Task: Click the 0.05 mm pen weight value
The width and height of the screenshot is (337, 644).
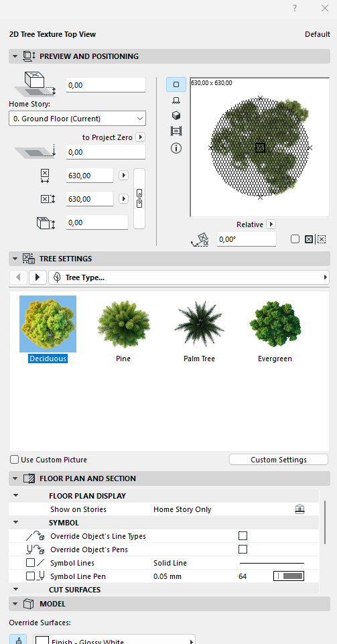Action: [167, 576]
